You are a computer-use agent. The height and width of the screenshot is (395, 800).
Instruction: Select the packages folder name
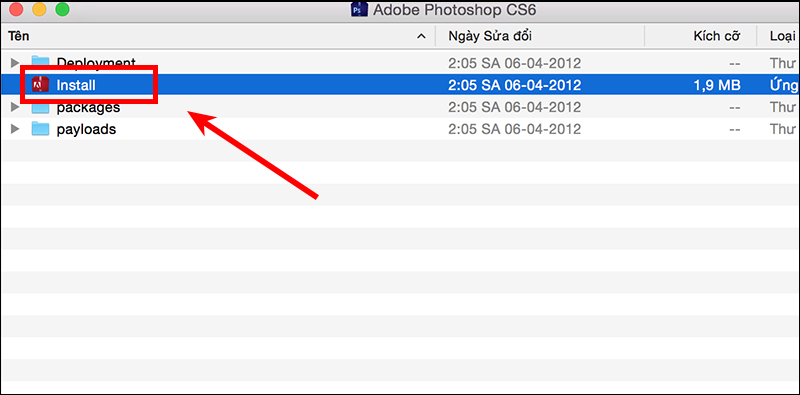(x=88, y=108)
